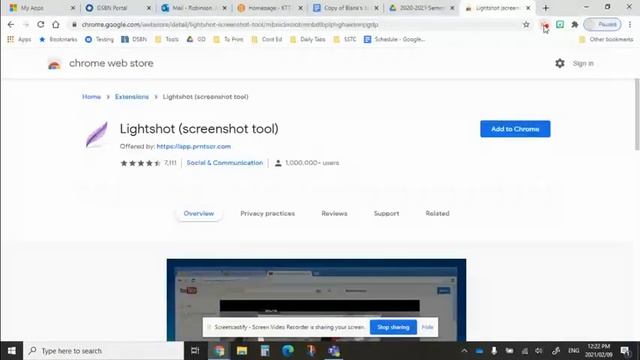
Task: Open File Explorer from the taskbar
Action: [242, 351]
